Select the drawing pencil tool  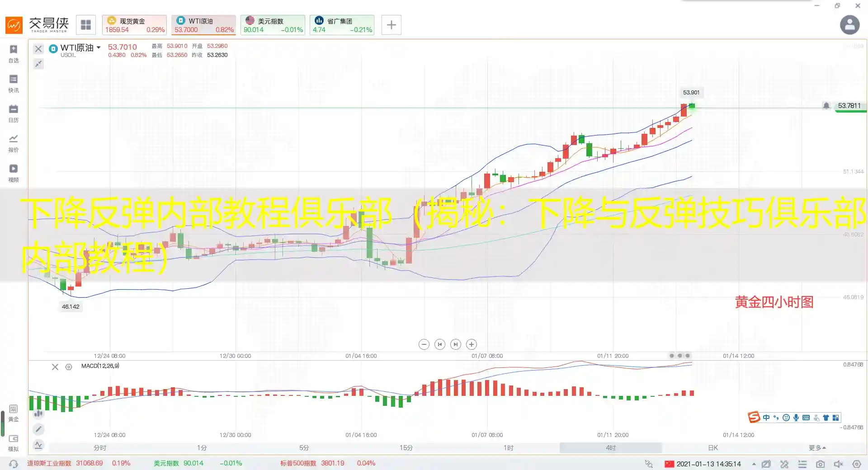click(x=38, y=429)
